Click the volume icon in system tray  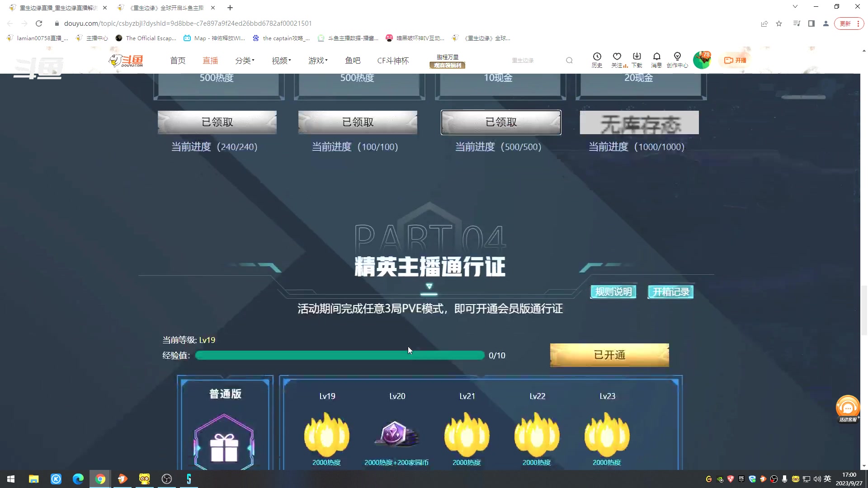817,479
